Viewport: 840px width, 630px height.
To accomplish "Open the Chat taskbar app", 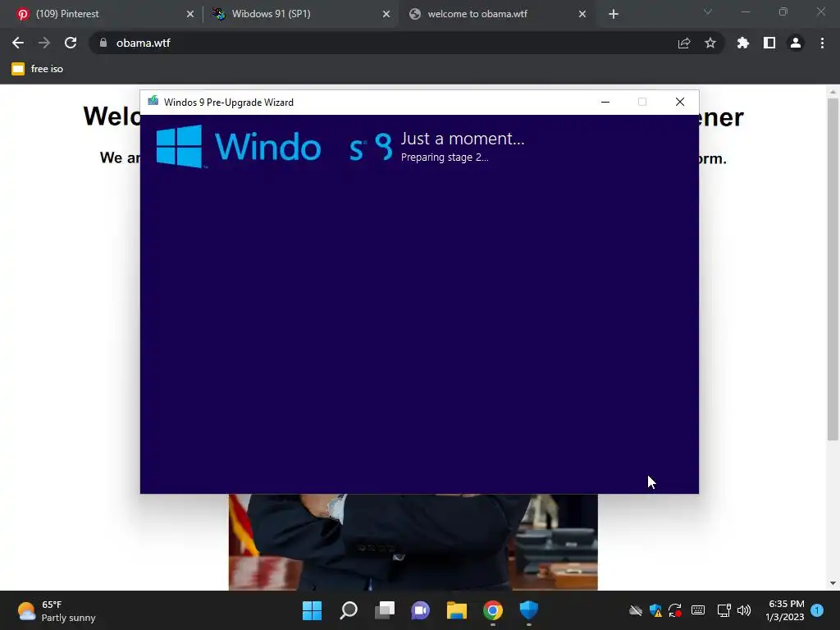I will coord(421,610).
